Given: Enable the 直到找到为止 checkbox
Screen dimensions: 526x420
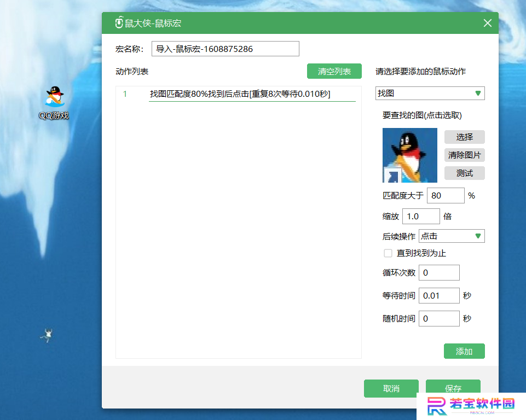Looking at the screenshot, I should coord(388,253).
